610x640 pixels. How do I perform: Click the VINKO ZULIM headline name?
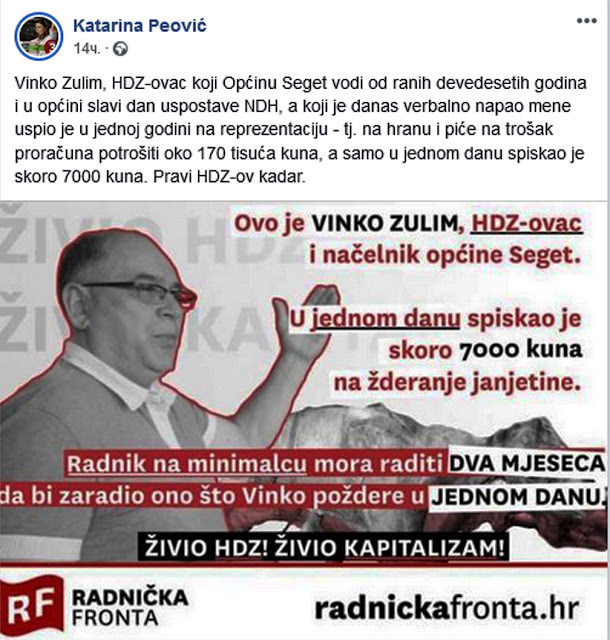click(385, 224)
